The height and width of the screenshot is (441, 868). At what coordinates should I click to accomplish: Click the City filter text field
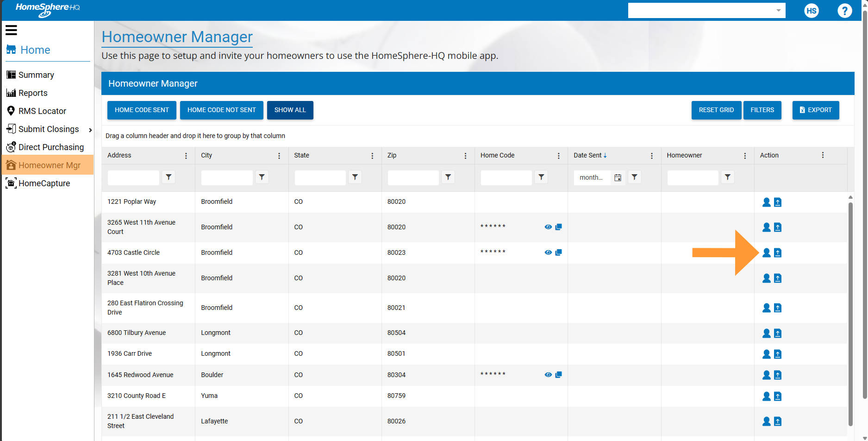[x=227, y=177]
